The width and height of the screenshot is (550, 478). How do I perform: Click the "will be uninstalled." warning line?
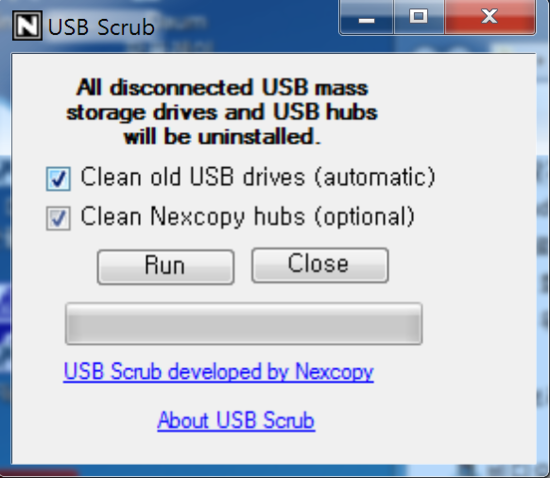tap(222, 137)
